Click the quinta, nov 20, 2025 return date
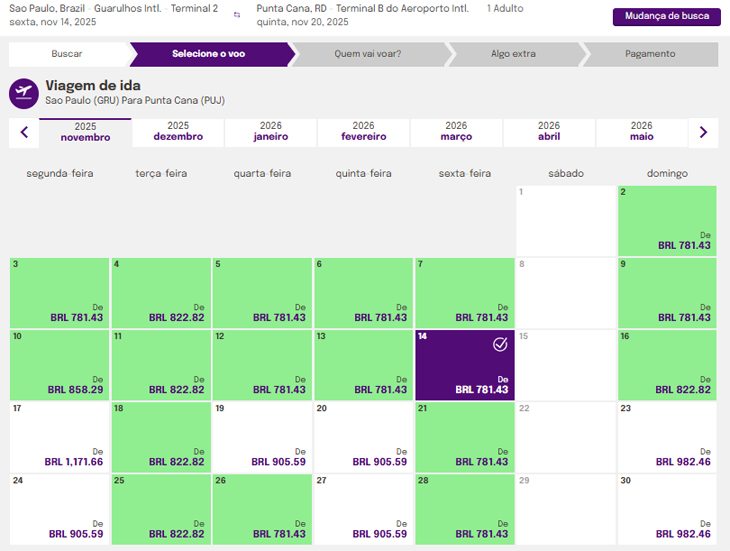 click(302, 22)
